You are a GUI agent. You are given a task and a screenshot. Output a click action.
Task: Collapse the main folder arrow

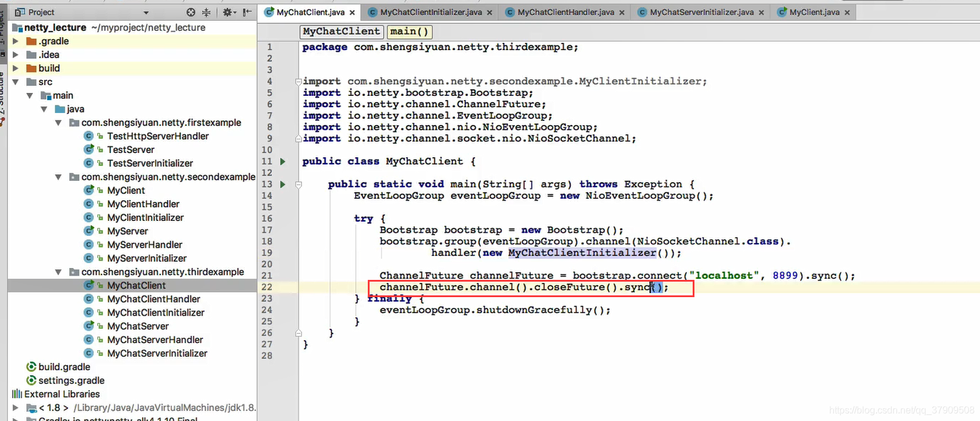[30, 96]
